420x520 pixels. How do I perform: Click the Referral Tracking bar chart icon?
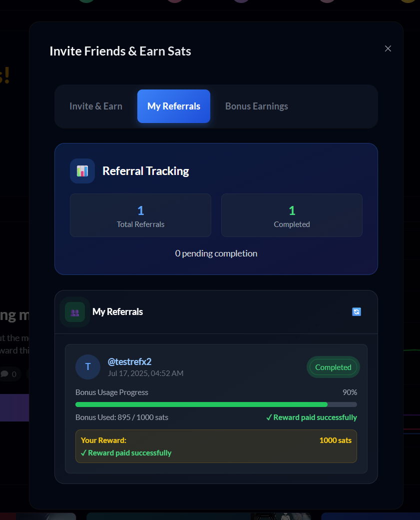pos(82,171)
